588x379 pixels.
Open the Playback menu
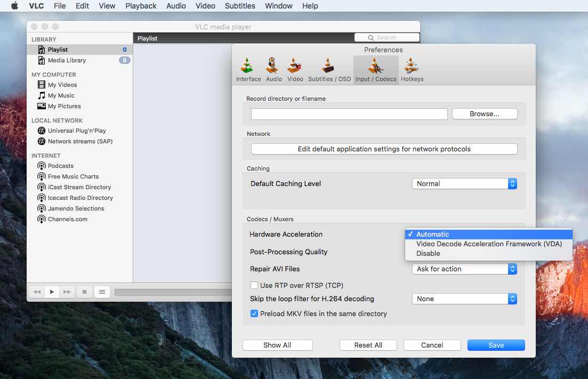[x=140, y=6]
